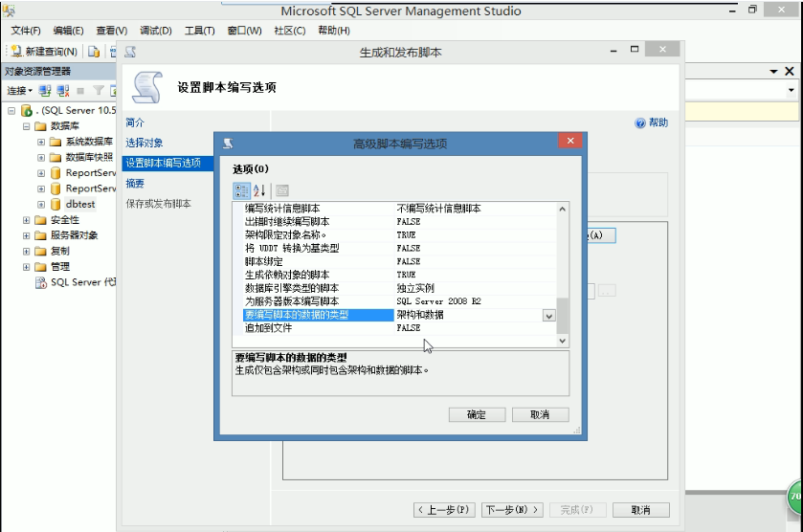The height and width of the screenshot is (532, 803).
Task: Click the property pages icon in options toolbar
Action: coord(282,190)
